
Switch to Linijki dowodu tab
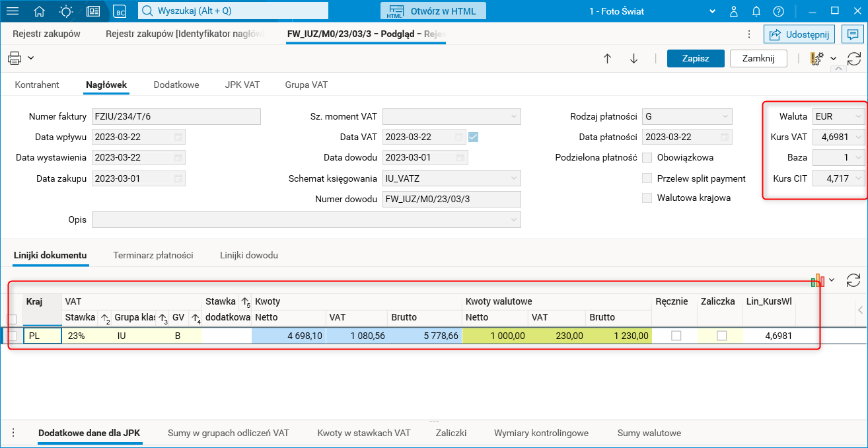(249, 255)
